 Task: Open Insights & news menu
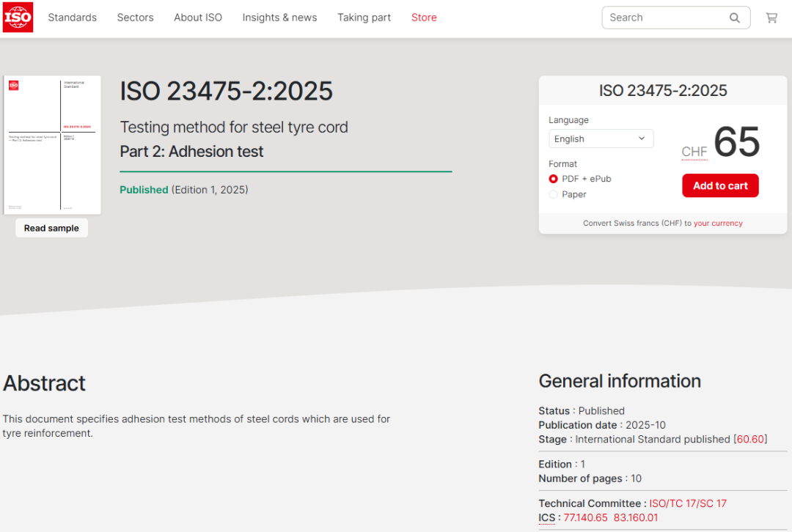coord(280,18)
